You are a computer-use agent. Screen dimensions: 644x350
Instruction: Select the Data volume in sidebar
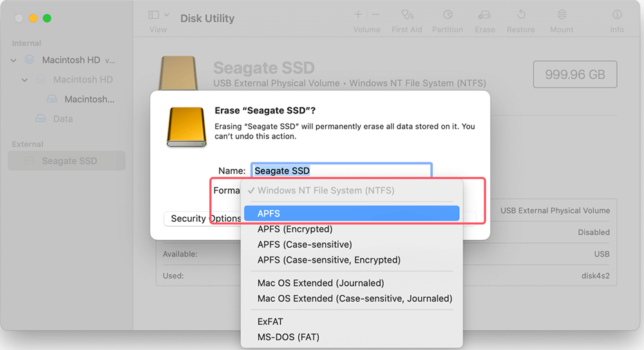62,119
